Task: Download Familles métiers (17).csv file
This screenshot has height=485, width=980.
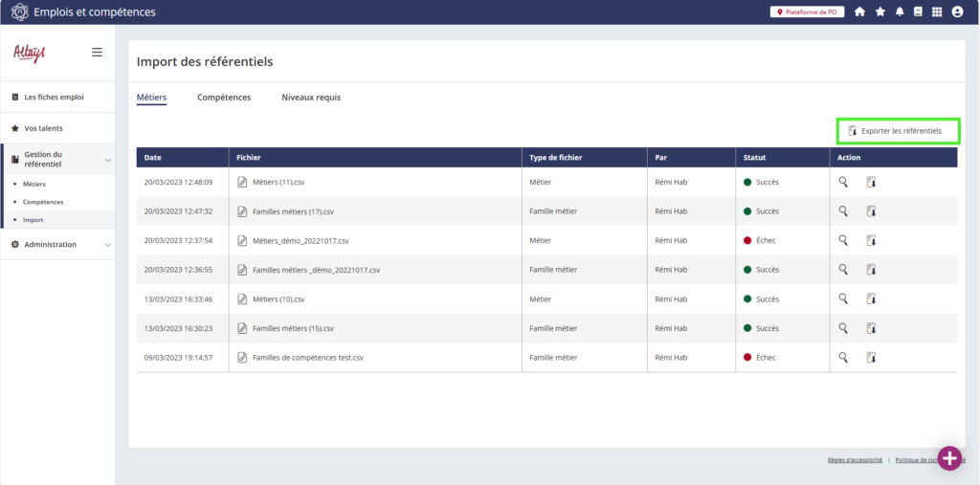Action: [872, 211]
